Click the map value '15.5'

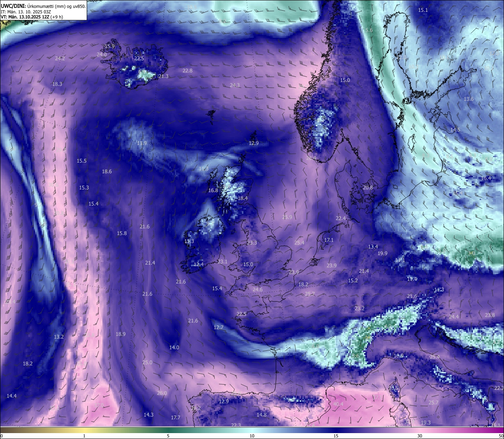pyautogui.click(x=82, y=161)
